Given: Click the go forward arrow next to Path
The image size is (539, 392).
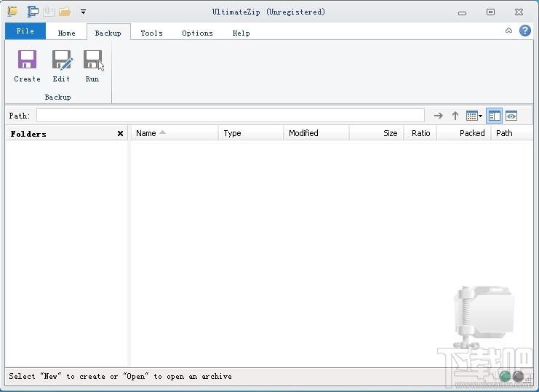Looking at the screenshot, I should (439, 116).
